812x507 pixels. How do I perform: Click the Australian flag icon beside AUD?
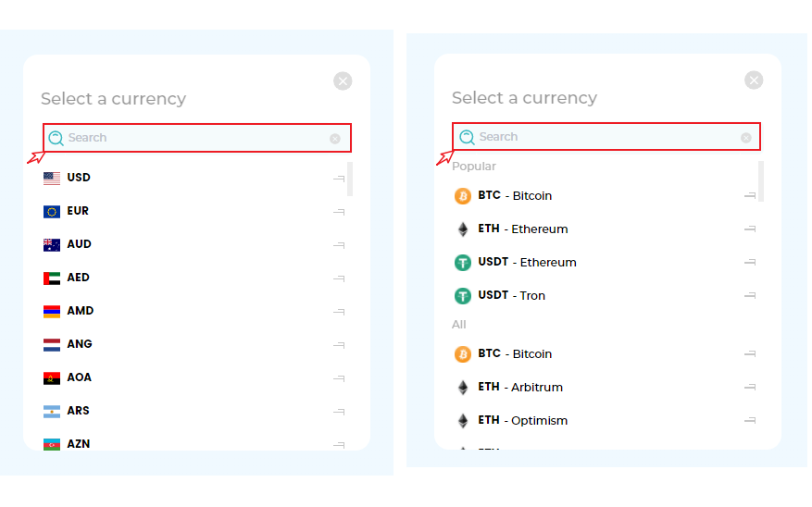click(52, 244)
